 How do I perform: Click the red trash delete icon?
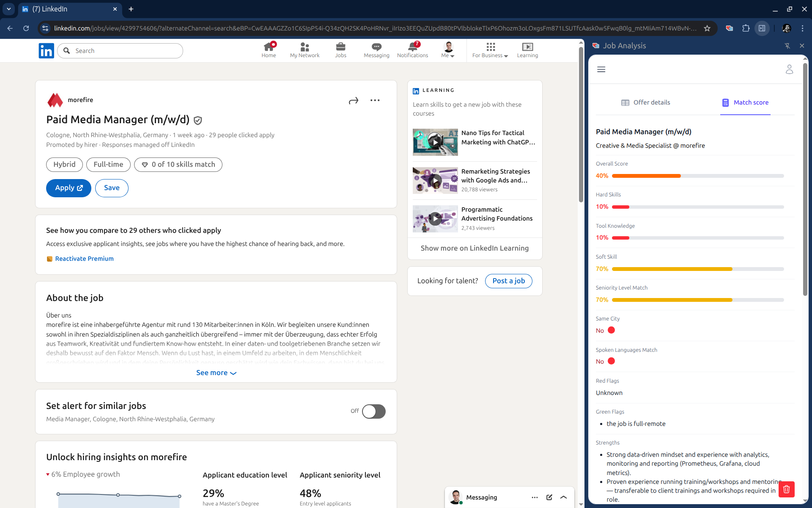tap(786, 489)
